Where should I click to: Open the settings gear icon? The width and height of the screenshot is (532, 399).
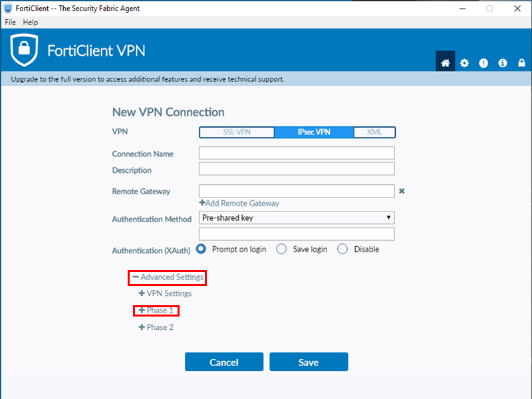click(464, 63)
